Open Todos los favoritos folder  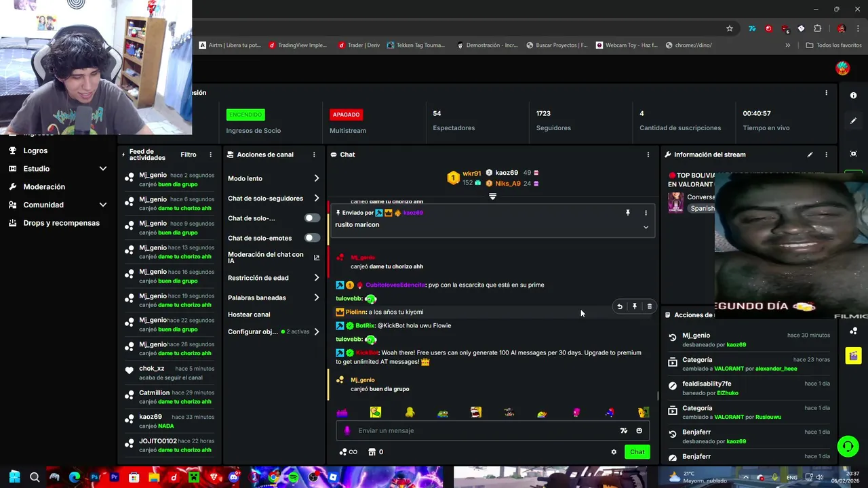point(833,45)
